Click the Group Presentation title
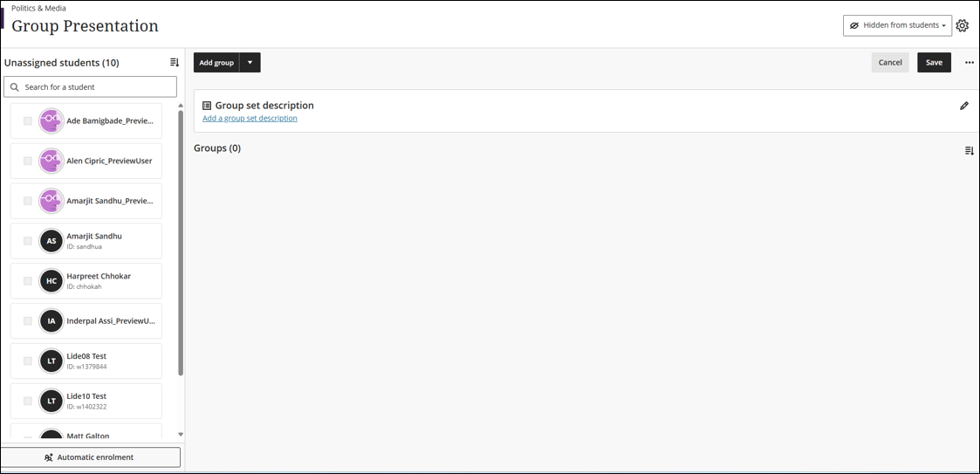This screenshot has width=980, height=474. [x=85, y=26]
